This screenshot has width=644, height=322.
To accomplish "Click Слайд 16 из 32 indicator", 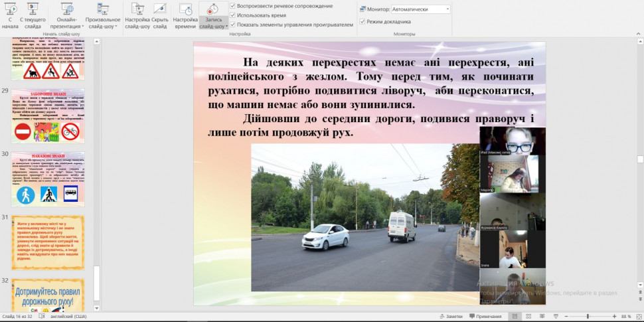I will 18,316.
